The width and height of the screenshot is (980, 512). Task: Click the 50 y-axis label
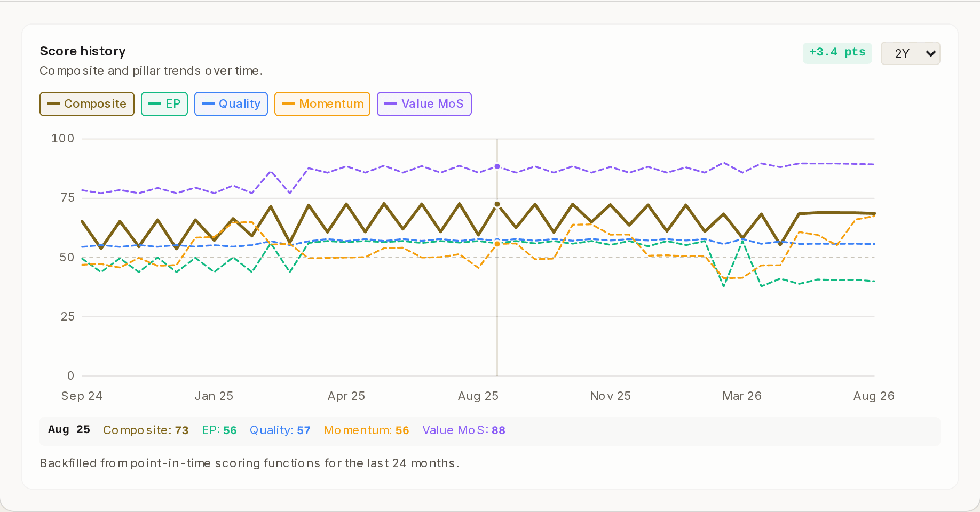click(67, 258)
